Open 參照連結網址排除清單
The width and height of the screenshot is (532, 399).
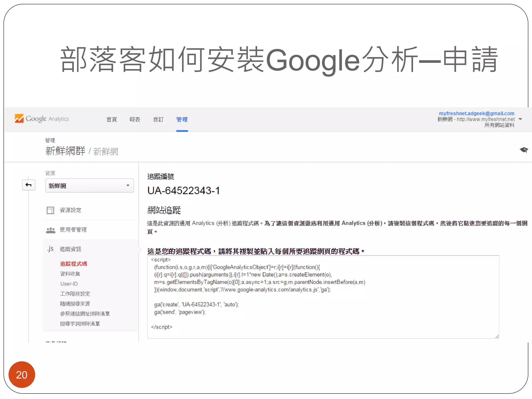(x=85, y=314)
